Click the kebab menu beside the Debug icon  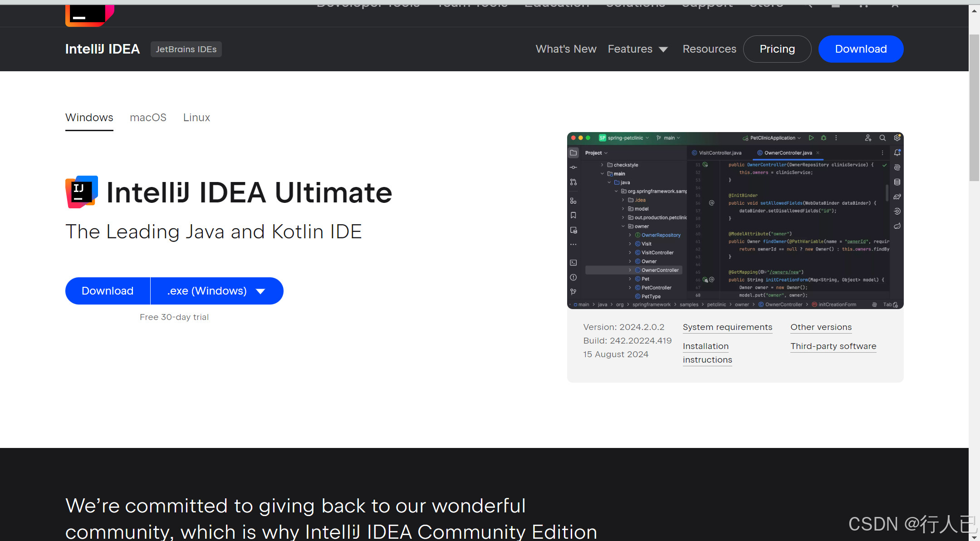(x=836, y=138)
